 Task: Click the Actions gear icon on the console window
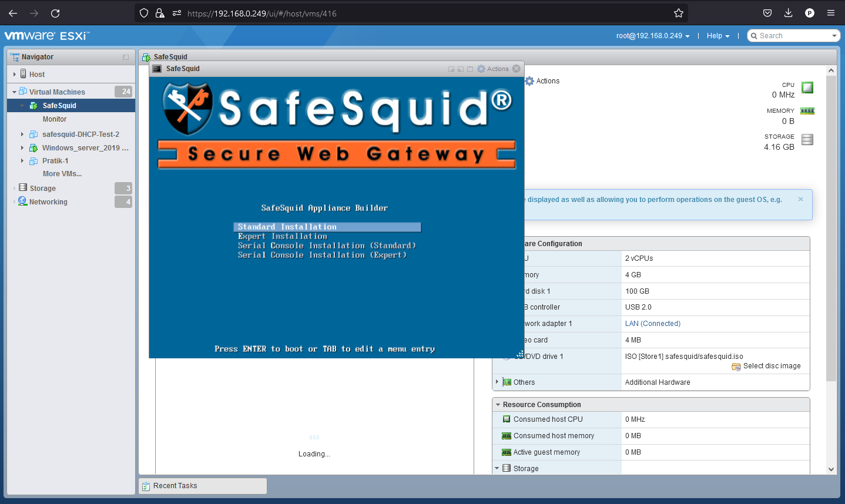[x=482, y=68]
